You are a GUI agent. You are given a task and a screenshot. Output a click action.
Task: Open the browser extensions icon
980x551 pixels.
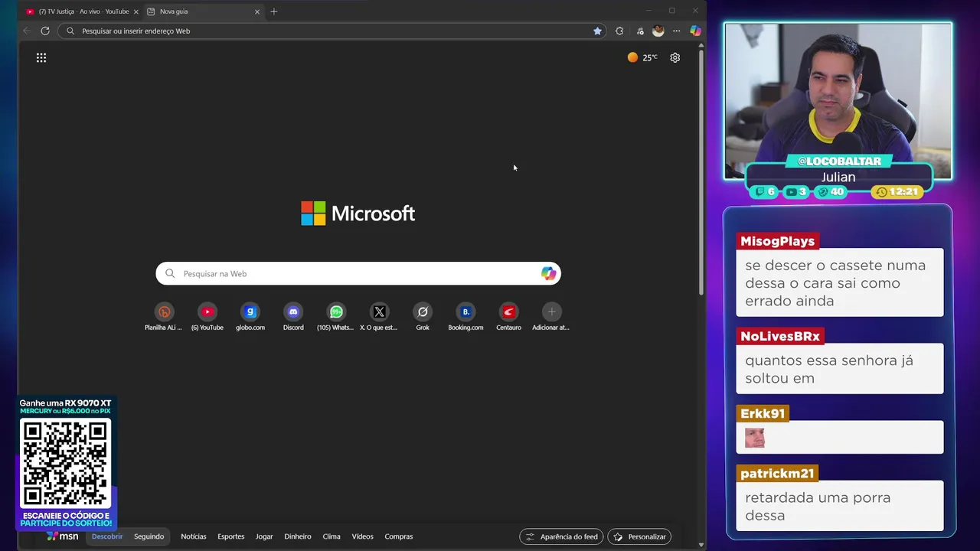tap(619, 31)
